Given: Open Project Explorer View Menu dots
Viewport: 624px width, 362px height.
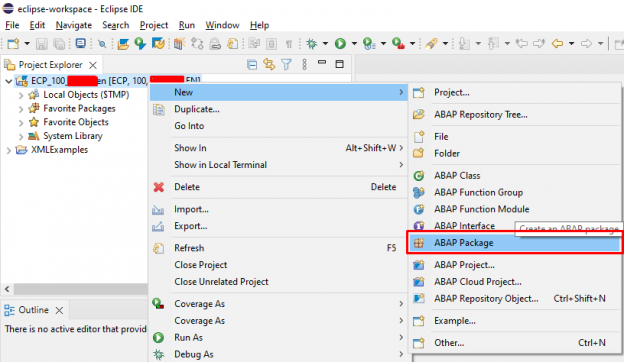Looking at the screenshot, I should point(304,64).
